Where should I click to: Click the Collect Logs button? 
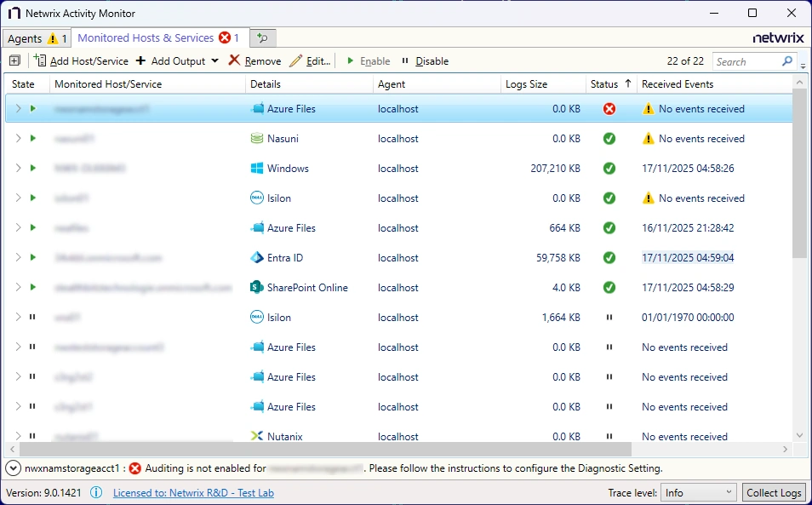tap(774, 493)
